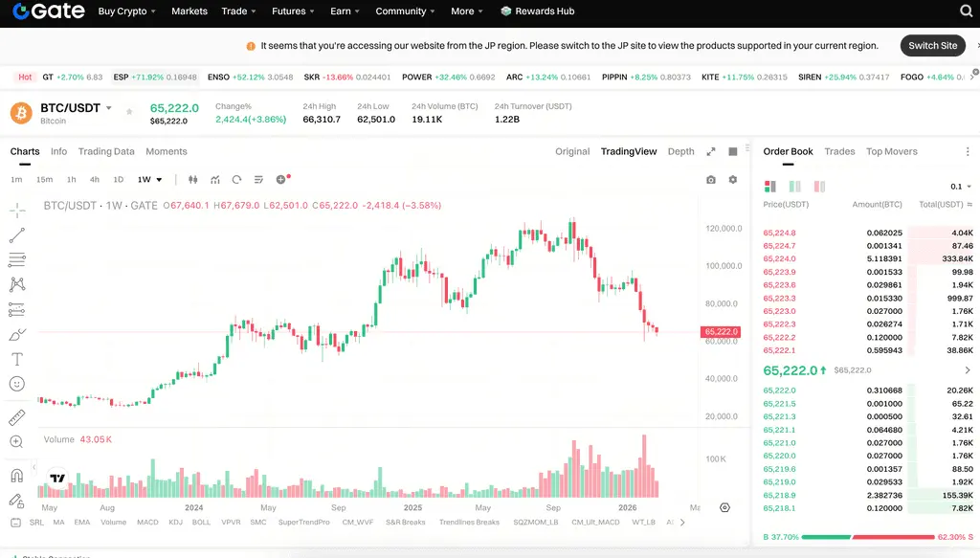Viewport: 980px width, 558px height.
Task: Select the 4h timeframe
Action: (95, 179)
